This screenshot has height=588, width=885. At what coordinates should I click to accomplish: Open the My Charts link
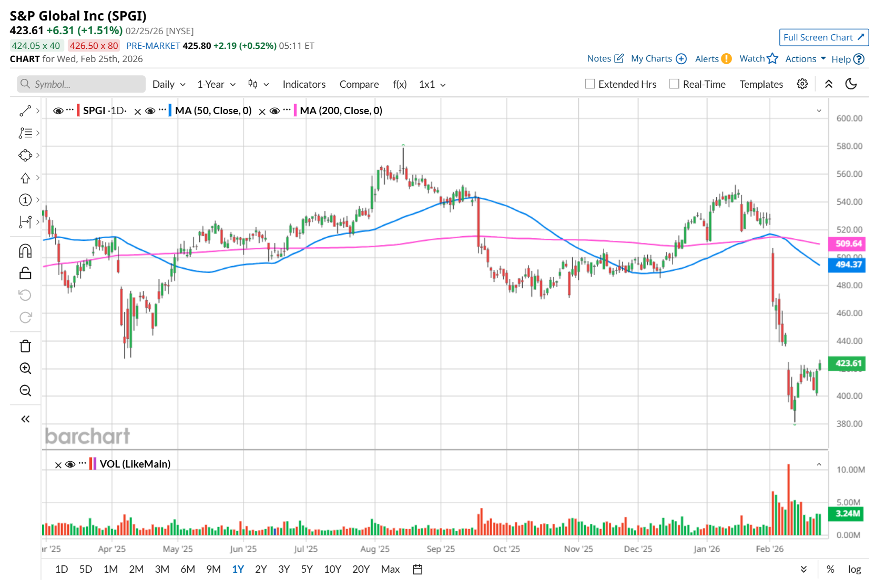pos(658,59)
